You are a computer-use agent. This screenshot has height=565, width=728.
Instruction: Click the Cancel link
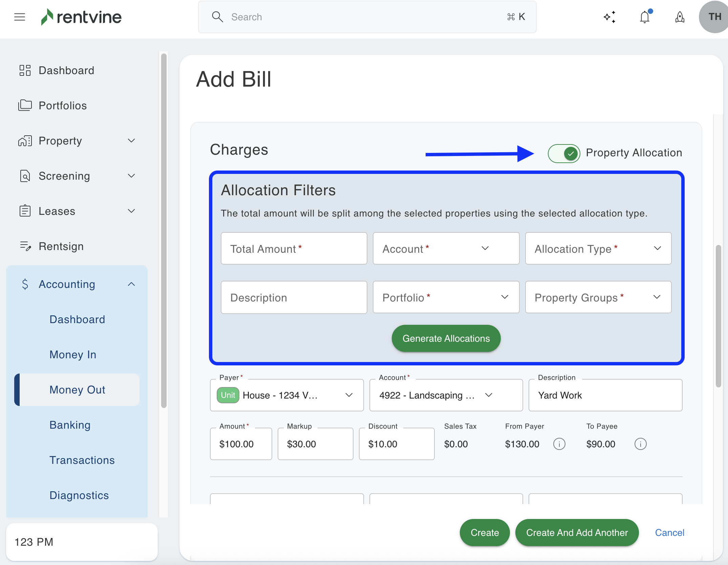(x=669, y=533)
